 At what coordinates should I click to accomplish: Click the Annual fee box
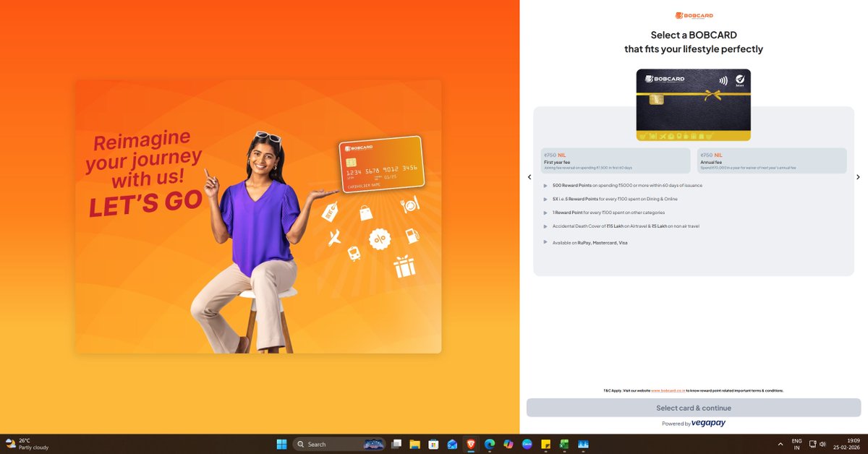772,160
